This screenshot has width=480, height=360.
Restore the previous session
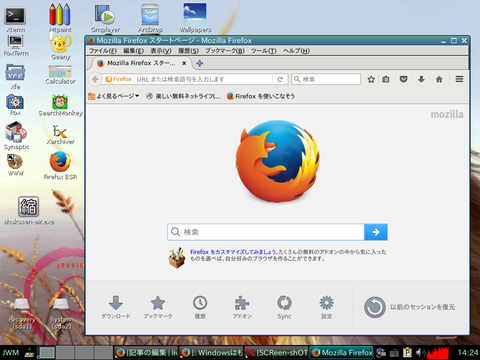[409, 307]
